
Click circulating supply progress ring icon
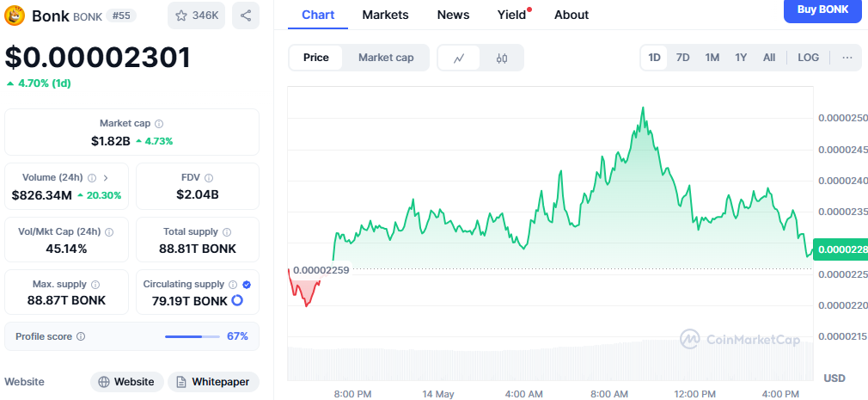237,300
